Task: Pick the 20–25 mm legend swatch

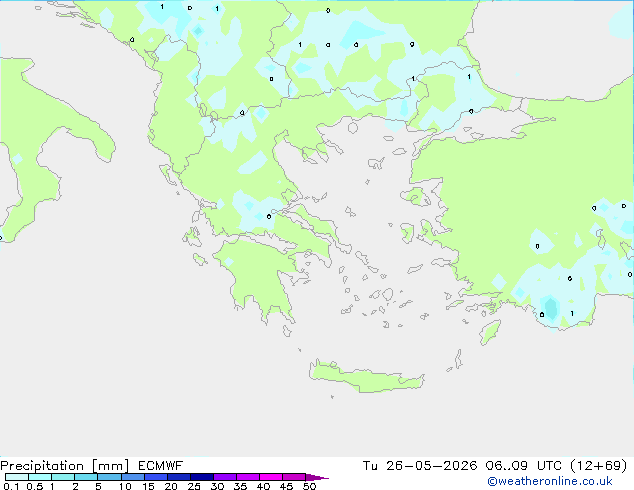Action: 178,477
